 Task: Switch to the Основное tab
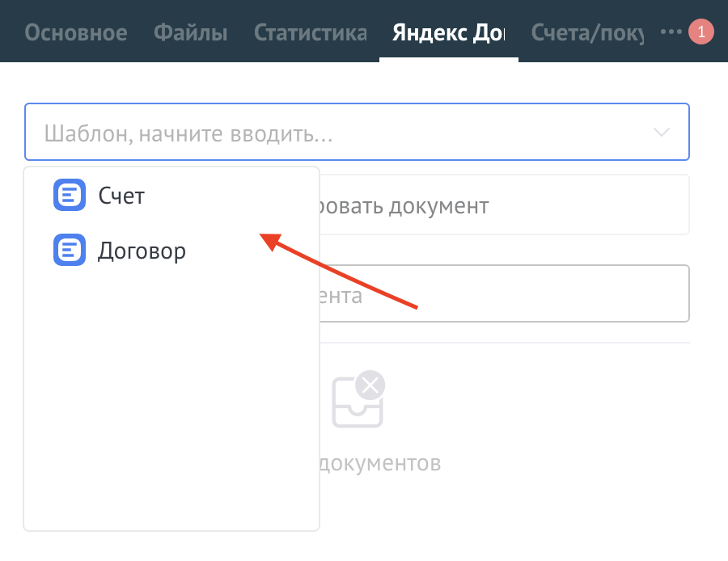tap(75, 33)
